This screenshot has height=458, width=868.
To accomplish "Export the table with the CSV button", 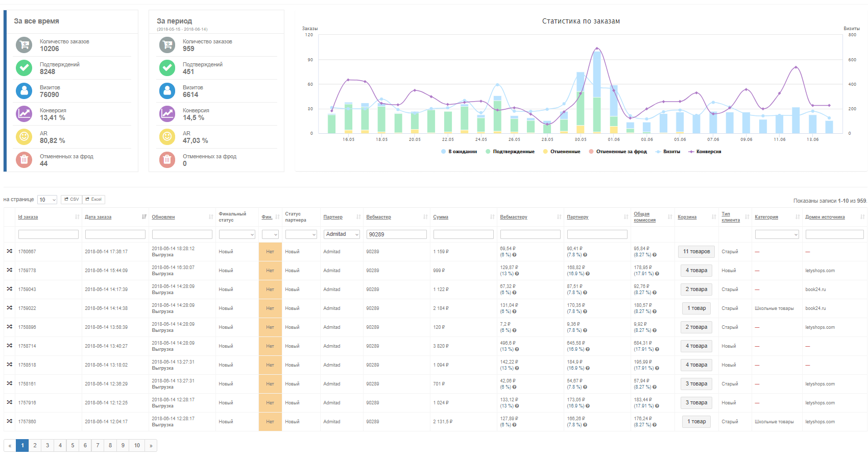I will tap(71, 199).
